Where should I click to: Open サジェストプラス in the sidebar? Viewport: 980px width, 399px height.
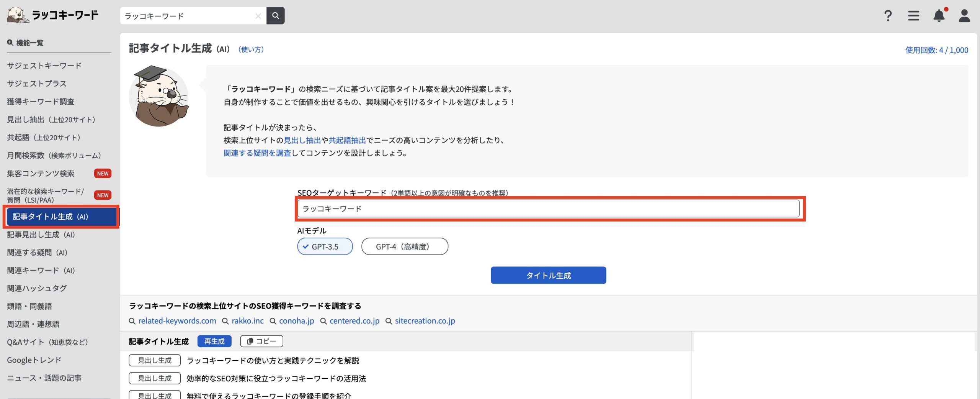click(37, 84)
